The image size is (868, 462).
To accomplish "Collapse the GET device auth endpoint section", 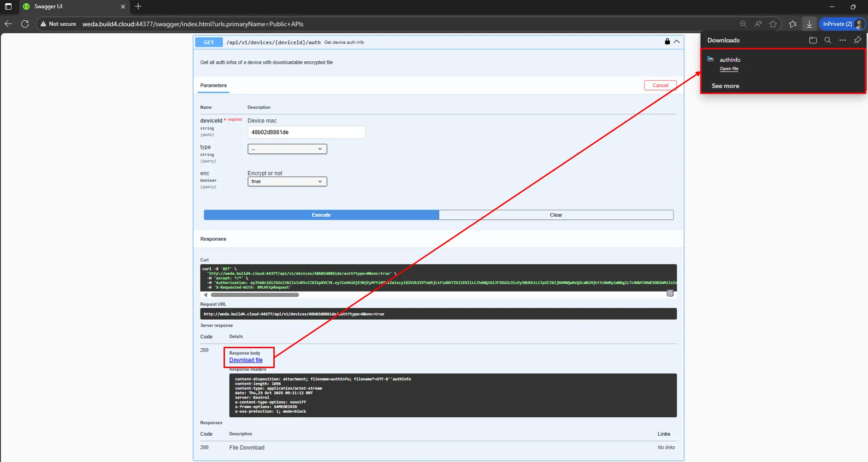I will (677, 42).
